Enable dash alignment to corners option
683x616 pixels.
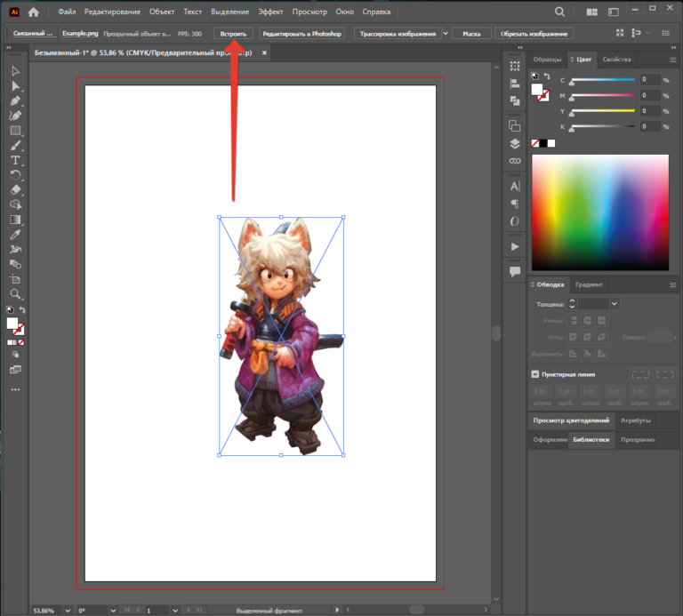click(662, 374)
